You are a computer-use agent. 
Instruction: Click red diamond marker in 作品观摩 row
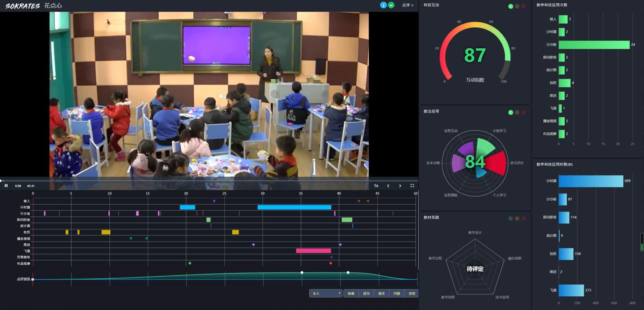(x=330, y=263)
